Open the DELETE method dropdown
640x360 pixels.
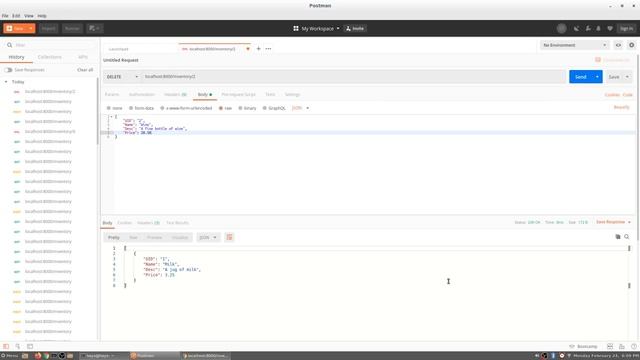pos(122,77)
